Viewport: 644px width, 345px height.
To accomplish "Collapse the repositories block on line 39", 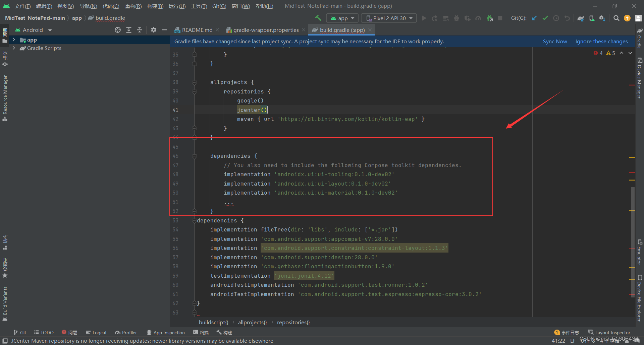I will pos(195,91).
